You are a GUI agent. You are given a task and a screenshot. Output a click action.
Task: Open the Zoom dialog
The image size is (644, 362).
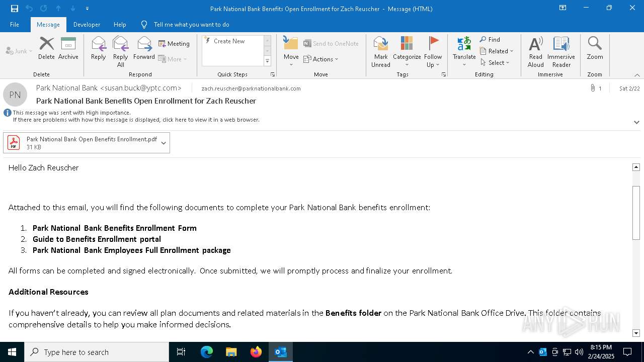pos(595,48)
